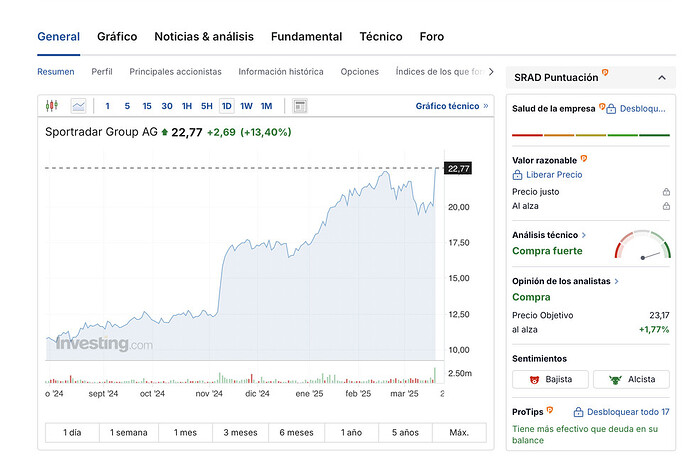Screen dimensions: 690x470
Task: Show more sub-tabs with right chevron
Action: click(x=491, y=71)
